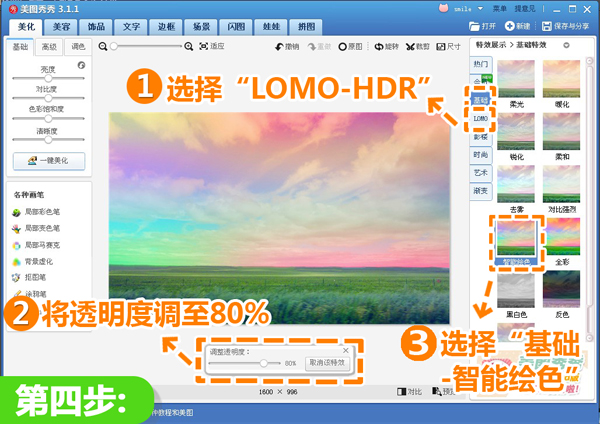
Task: Choose the LOMO effects category
Action: (x=481, y=119)
